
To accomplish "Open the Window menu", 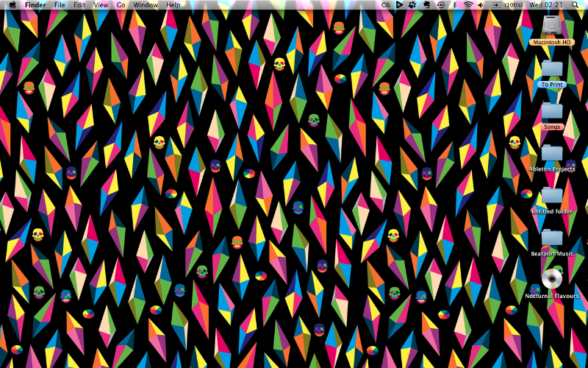I will coord(146,5).
